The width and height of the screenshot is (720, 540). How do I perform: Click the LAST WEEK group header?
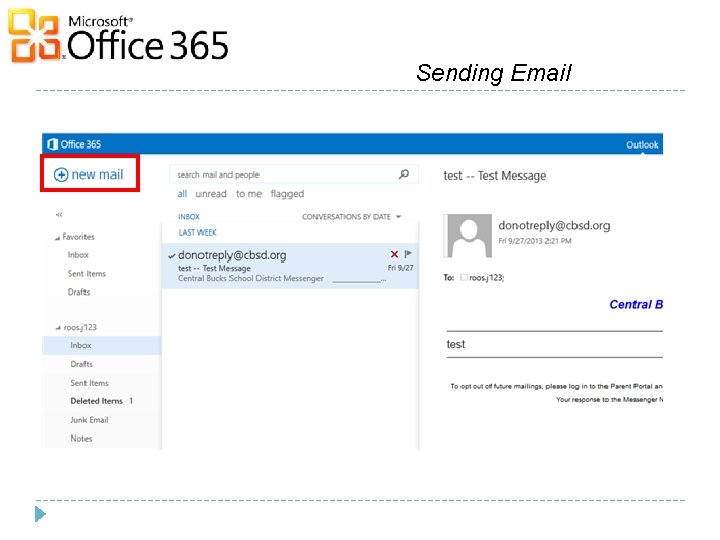[x=197, y=233]
